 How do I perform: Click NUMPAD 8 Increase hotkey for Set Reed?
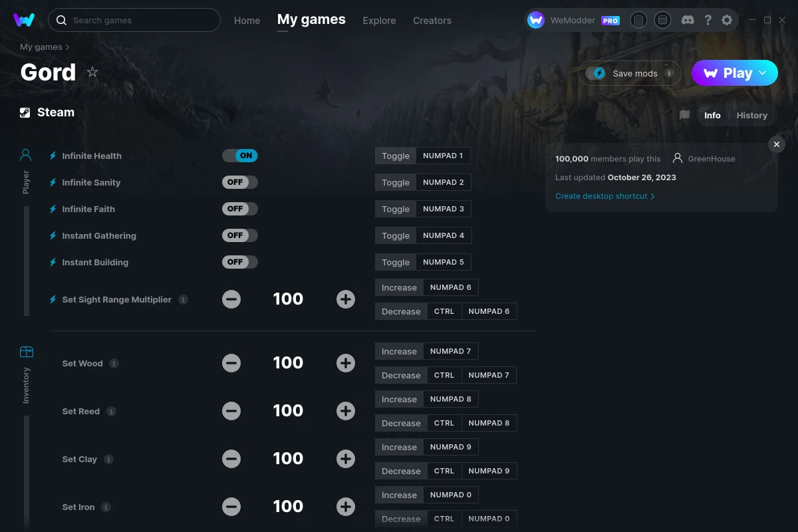451,399
